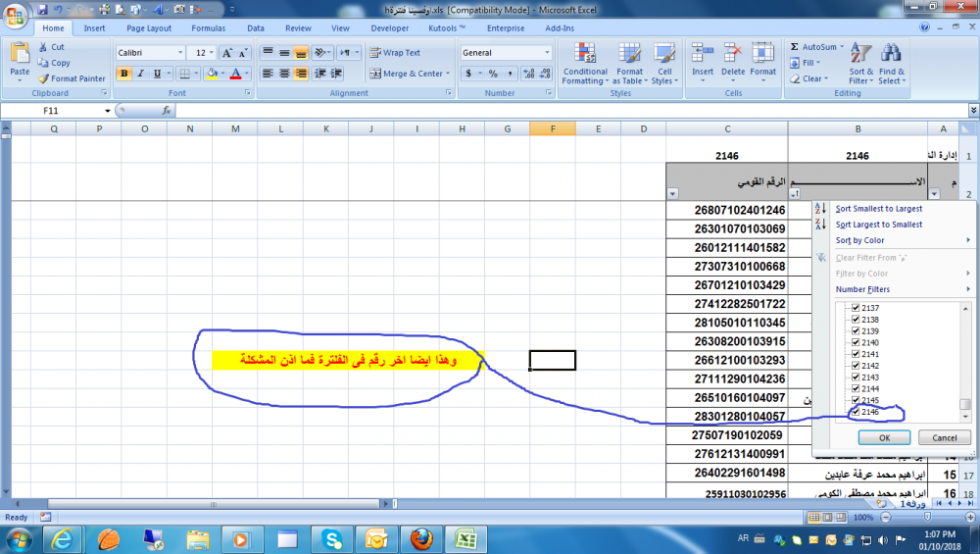Open the font size dropdown
The width and height of the screenshot is (980, 554).
[212, 53]
